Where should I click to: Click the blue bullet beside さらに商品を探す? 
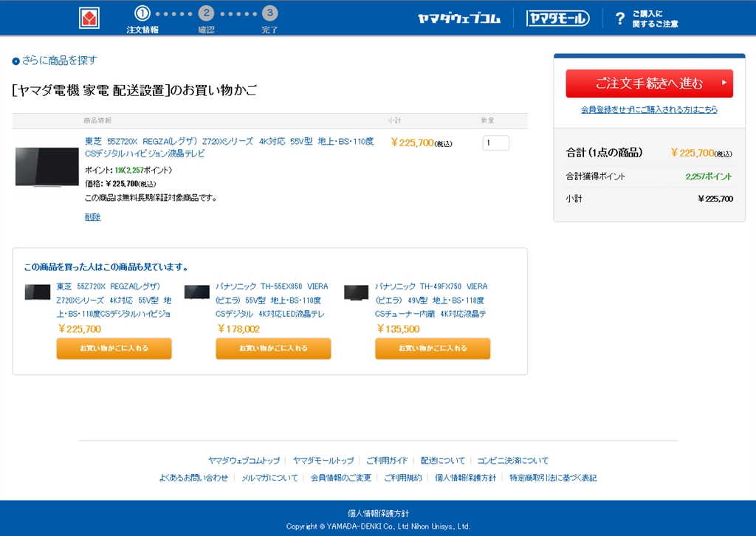[16, 61]
